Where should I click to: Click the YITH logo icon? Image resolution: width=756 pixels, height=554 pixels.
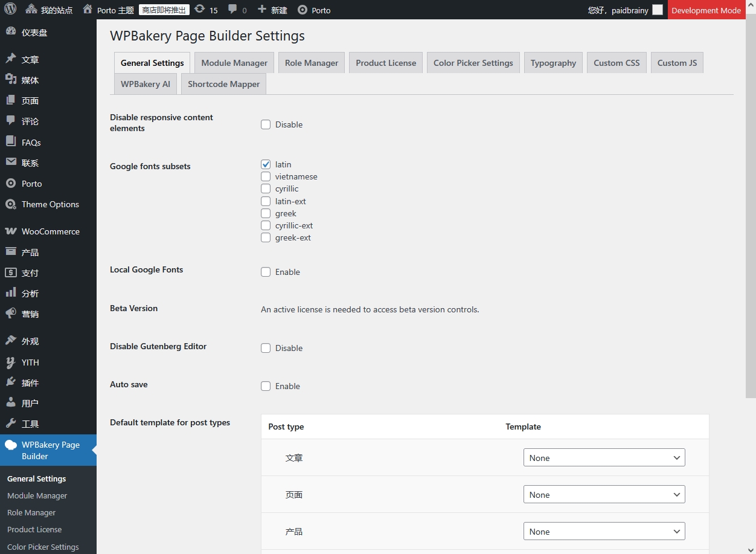(11, 362)
